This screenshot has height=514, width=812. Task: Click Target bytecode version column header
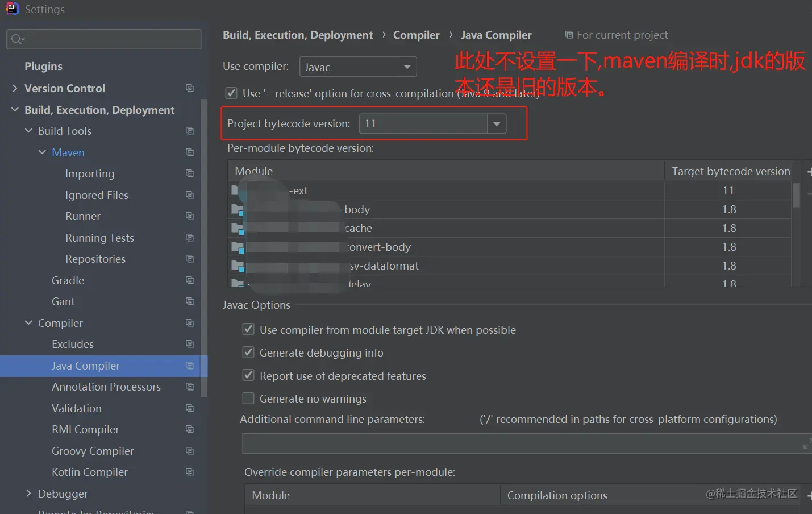tap(731, 171)
